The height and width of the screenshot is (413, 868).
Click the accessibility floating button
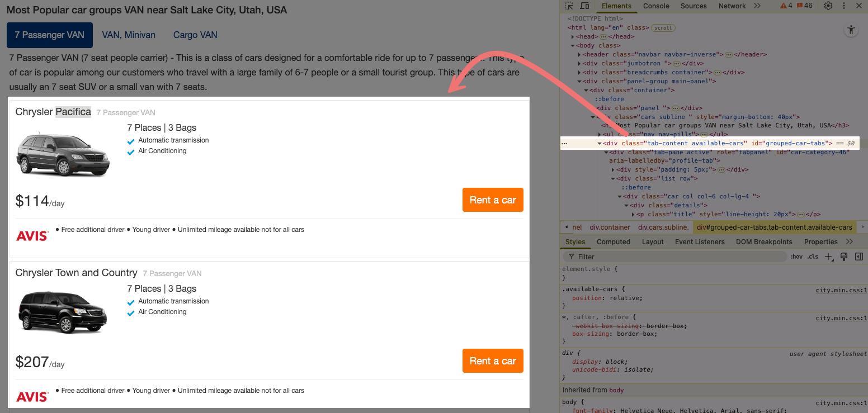(x=851, y=30)
